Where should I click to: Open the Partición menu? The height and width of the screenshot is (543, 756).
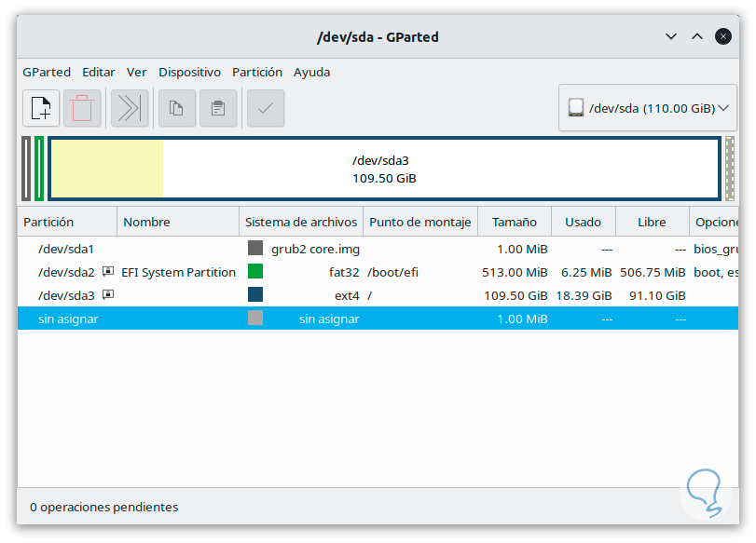tap(257, 73)
